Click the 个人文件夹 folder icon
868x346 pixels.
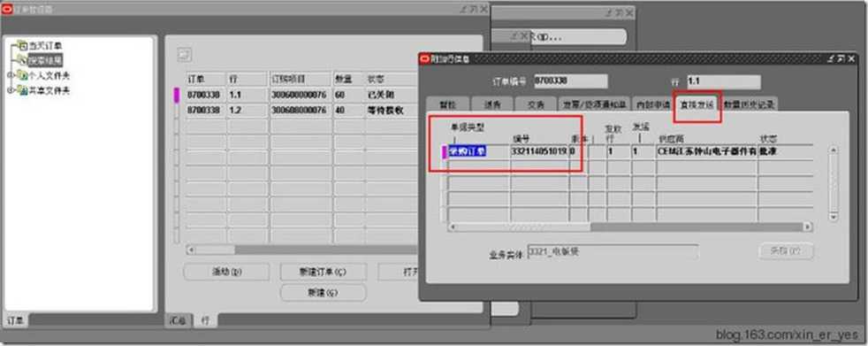(22, 75)
